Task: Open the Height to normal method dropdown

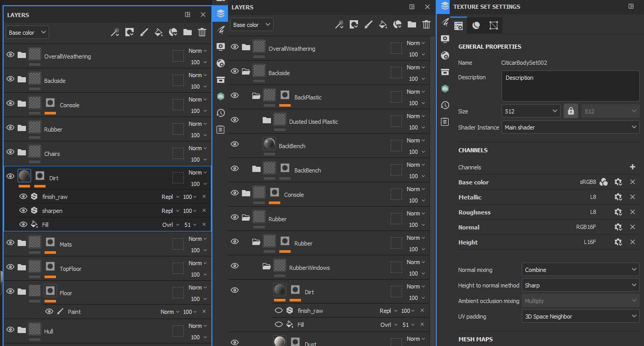Action: coord(580,285)
